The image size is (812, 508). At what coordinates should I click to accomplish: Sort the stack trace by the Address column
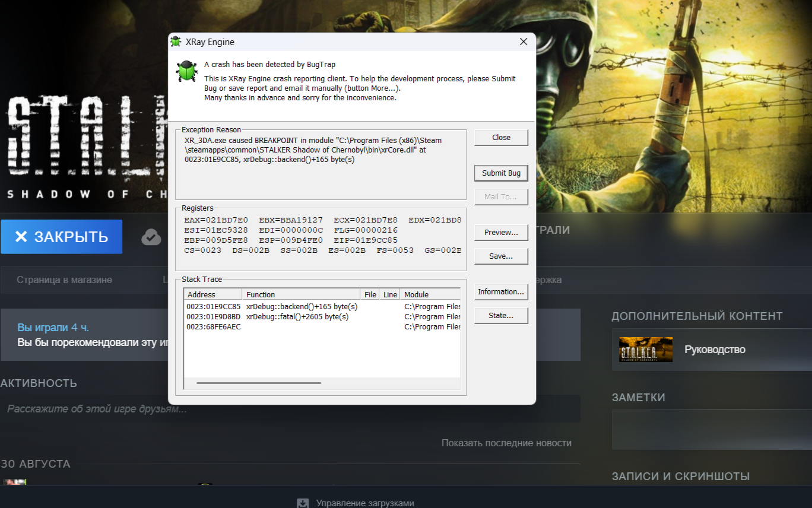coord(213,294)
